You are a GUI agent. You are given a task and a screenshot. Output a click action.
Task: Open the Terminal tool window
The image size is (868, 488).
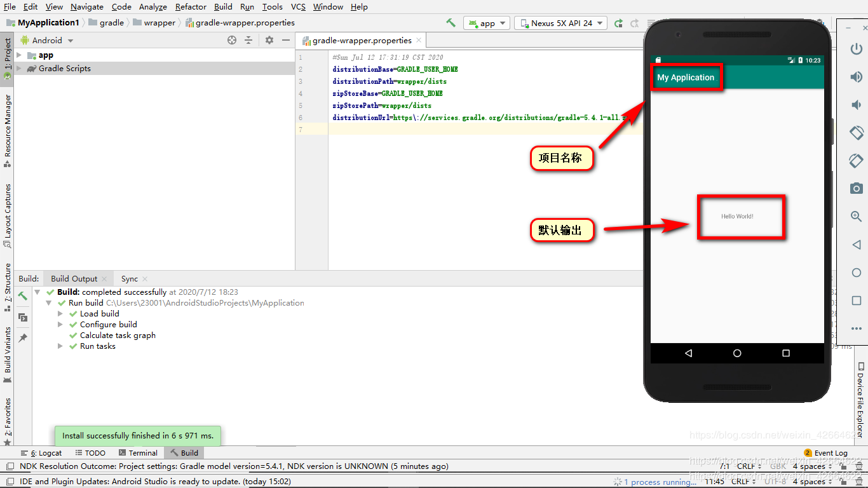click(137, 453)
